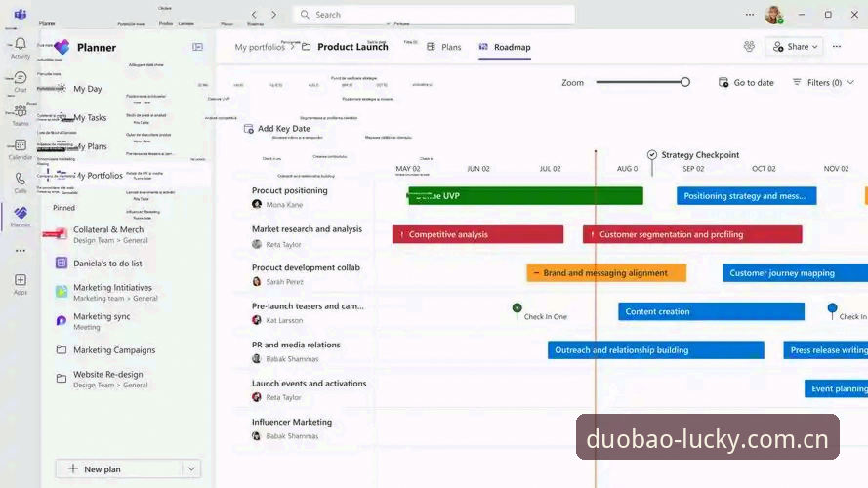Open the Activity bell icon
Viewport: 868px width, 488px height.
tap(21, 43)
